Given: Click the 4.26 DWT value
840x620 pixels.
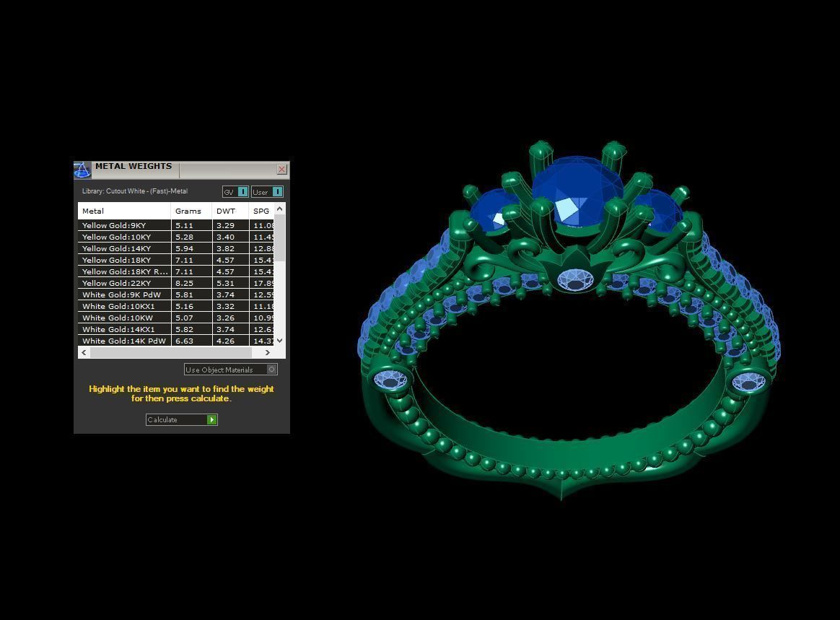Looking at the screenshot, I should click(225, 340).
